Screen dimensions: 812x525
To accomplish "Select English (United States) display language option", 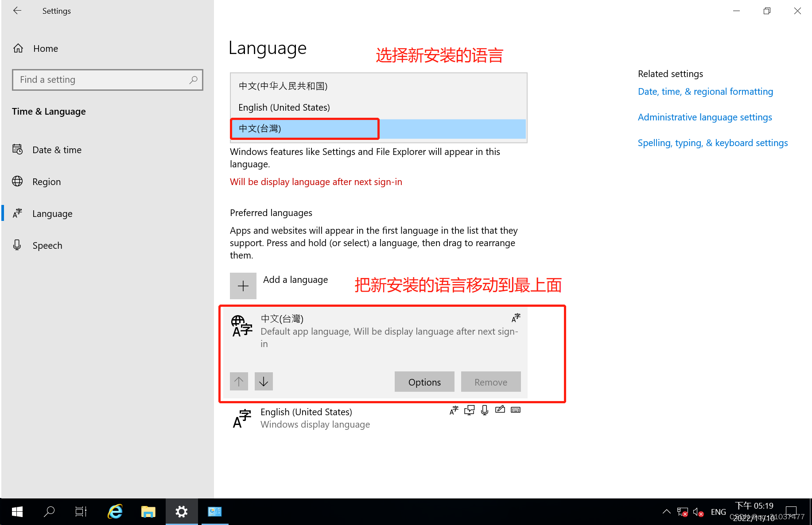I will point(378,107).
